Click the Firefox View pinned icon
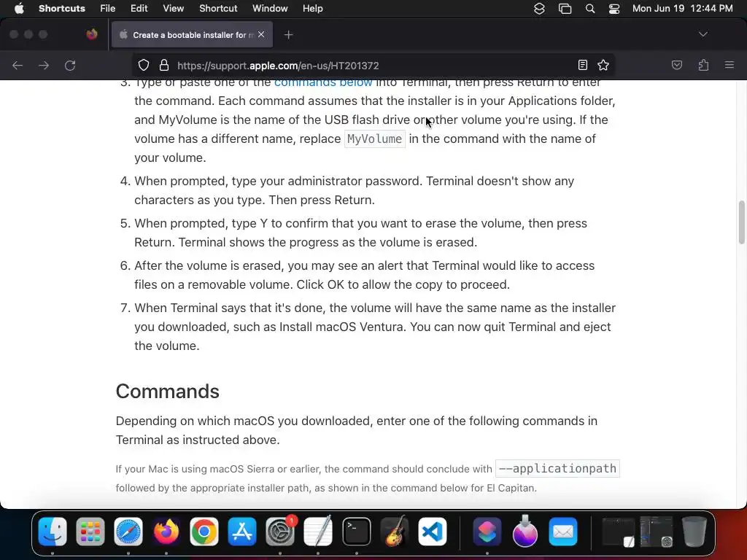 tap(91, 34)
